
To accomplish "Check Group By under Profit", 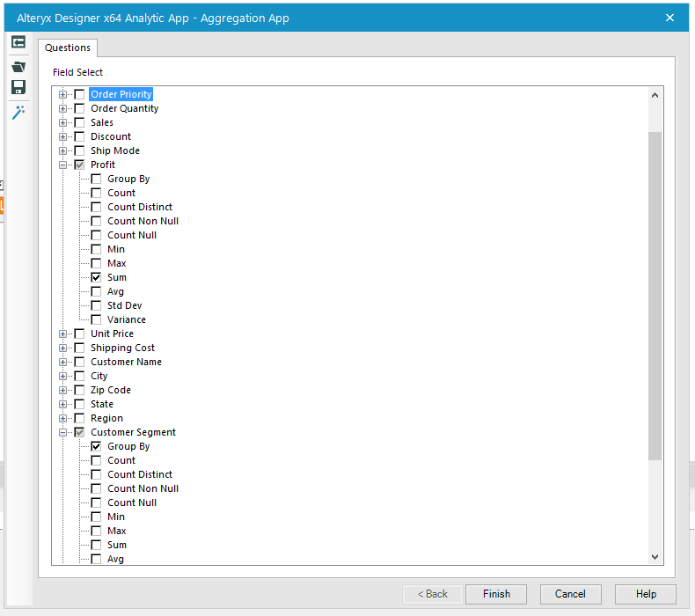I will [96, 179].
